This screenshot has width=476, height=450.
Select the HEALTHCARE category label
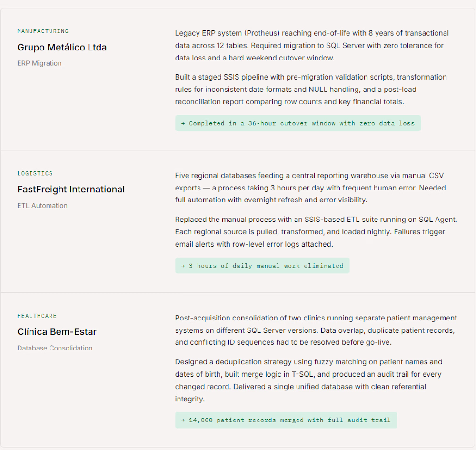[37, 316]
